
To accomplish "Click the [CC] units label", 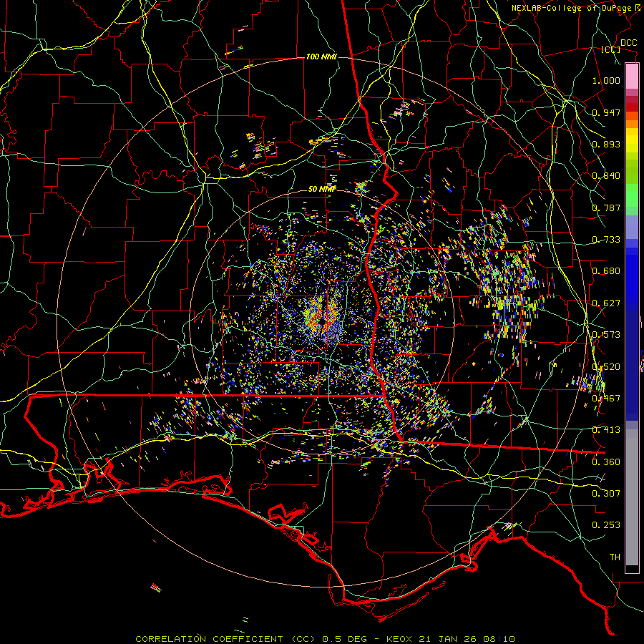I will (x=611, y=49).
